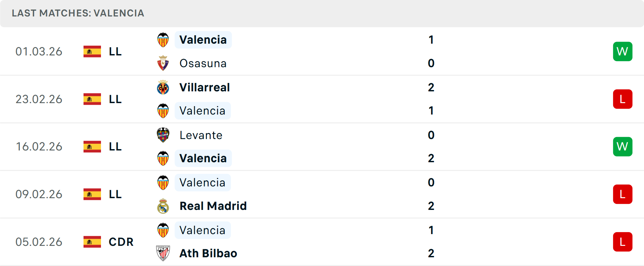Click the Last Matches: Valencia header
This screenshot has height=266, width=644.
point(78,13)
